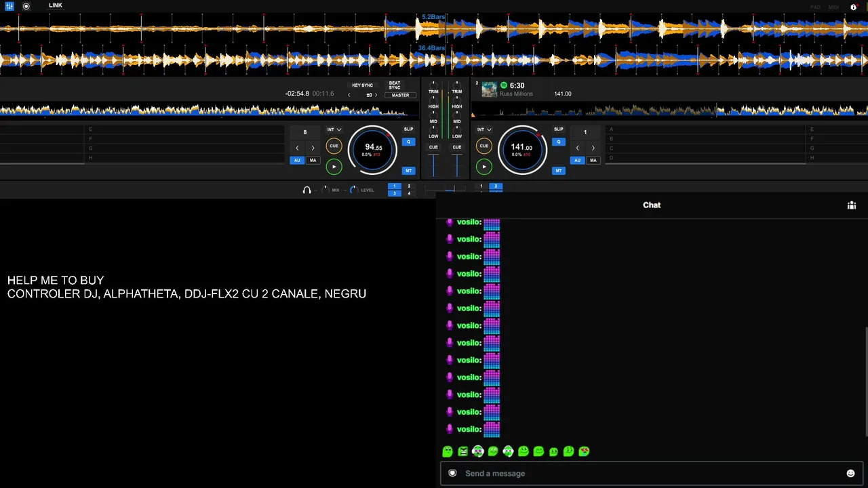Play deck 1 with the green play button
The height and width of the screenshot is (488, 868).
point(334,167)
